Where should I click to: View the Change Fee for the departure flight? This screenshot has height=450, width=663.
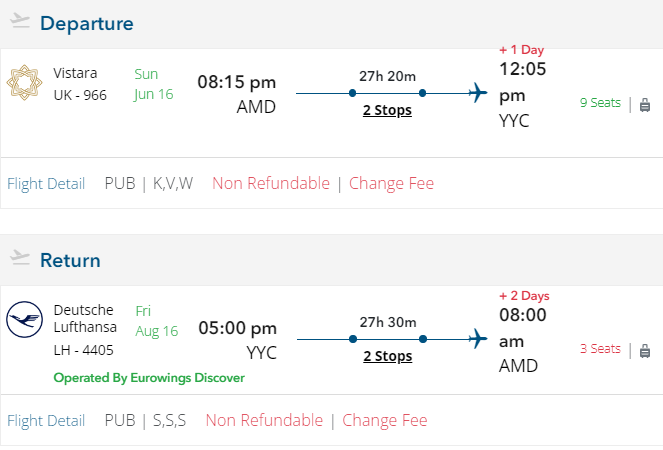click(391, 183)
